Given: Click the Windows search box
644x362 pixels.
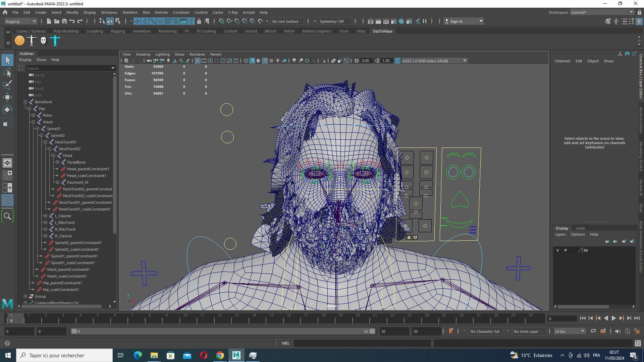Looking at the screenshot, I should click(x=64, y=355).
